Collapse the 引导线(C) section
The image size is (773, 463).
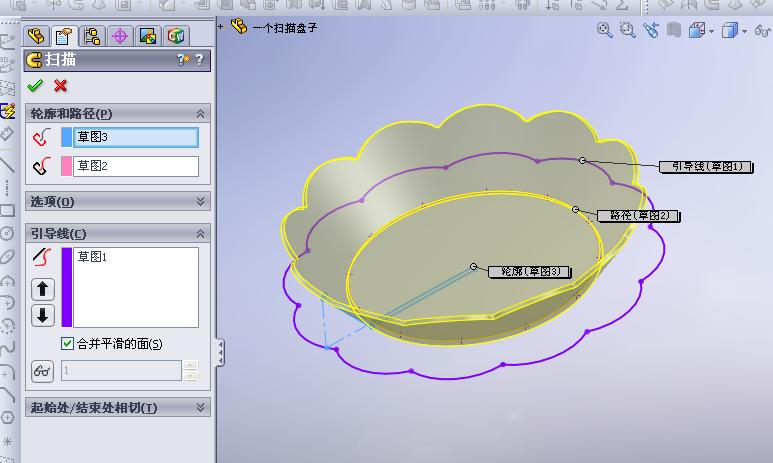(x=200, y=234)
